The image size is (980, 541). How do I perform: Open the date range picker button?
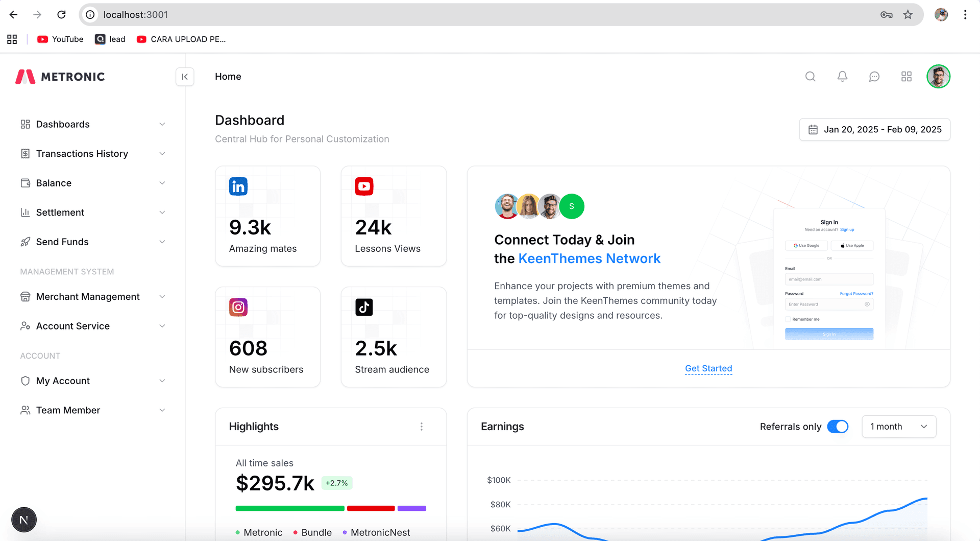point(874,129)
